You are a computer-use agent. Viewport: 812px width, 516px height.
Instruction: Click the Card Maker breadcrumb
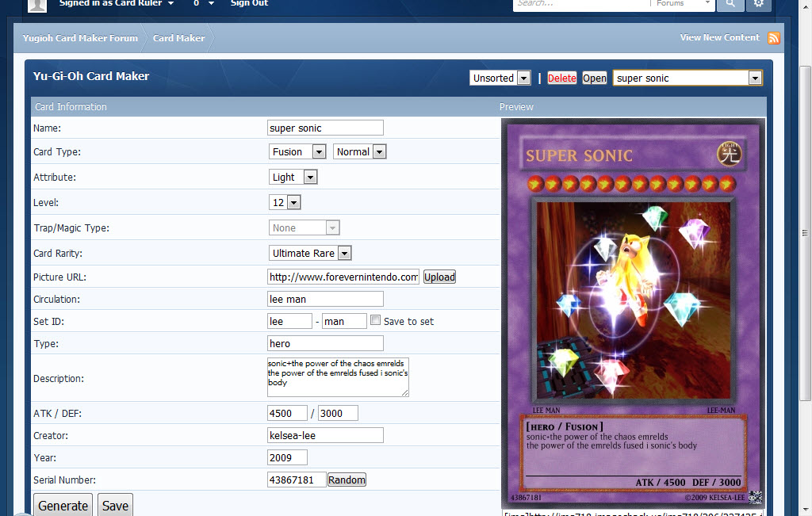(x=178, y=38)
